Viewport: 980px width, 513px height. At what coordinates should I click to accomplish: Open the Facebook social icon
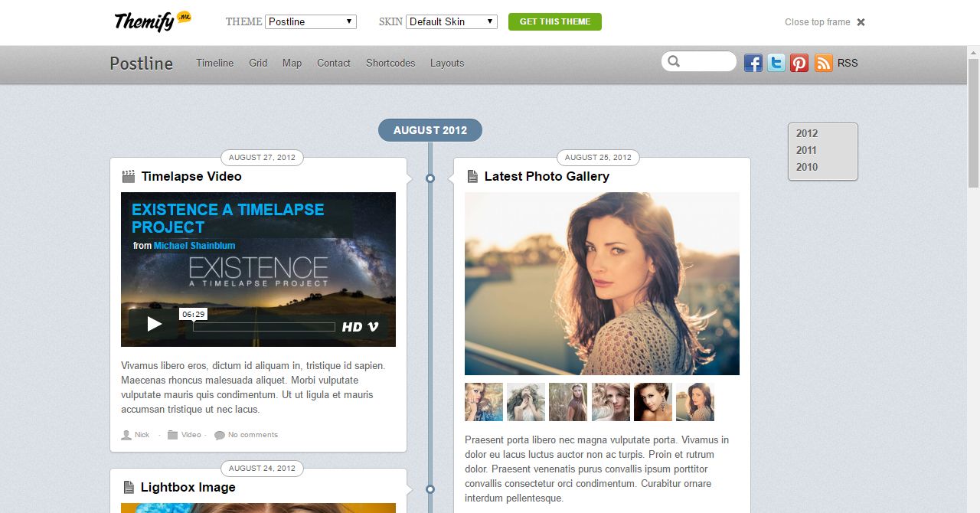[753, 63]
